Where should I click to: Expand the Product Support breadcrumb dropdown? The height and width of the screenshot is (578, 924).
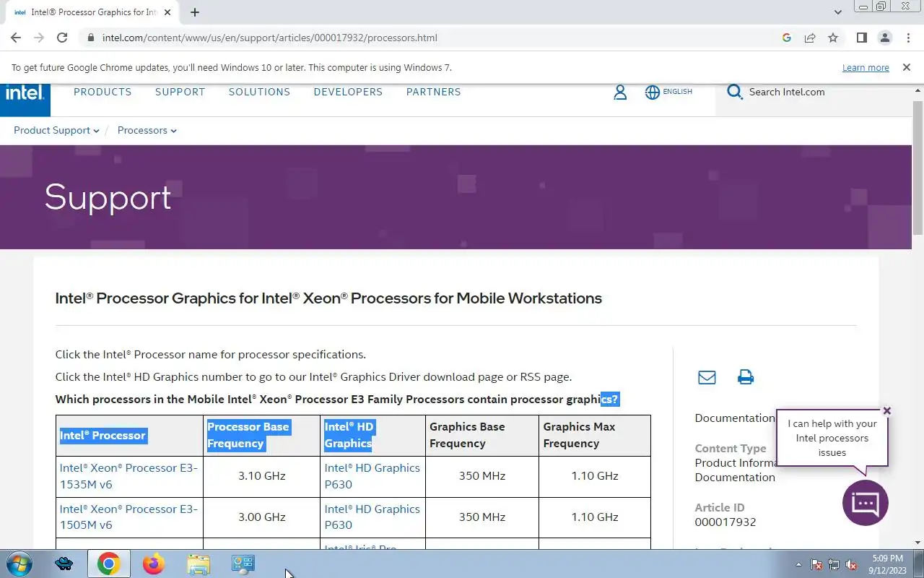tap(56, 130)
